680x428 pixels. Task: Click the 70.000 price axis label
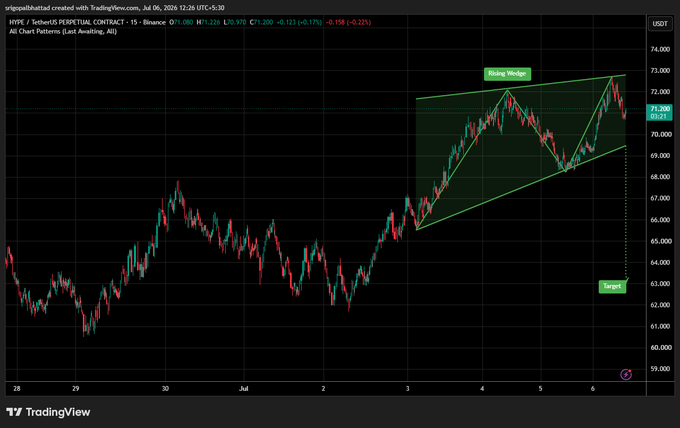[x=660, y=134]
